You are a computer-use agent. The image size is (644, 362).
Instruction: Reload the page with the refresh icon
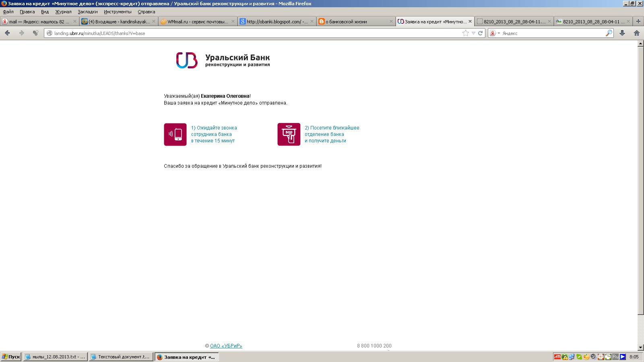pos(480,33)
